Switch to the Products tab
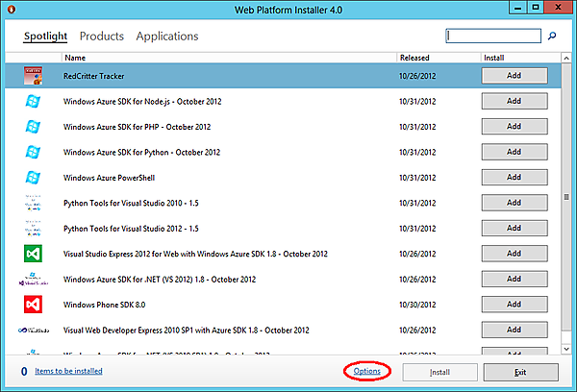 tap(101, 37)
